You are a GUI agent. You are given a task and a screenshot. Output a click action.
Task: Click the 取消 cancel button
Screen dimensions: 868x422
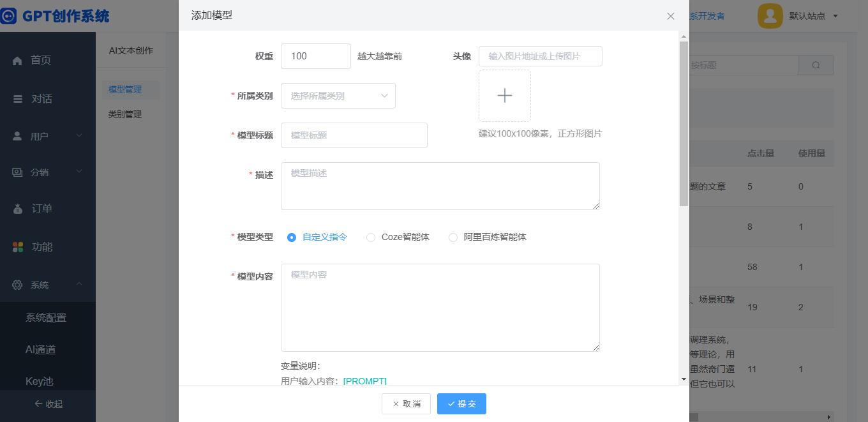tap(406, 403)
